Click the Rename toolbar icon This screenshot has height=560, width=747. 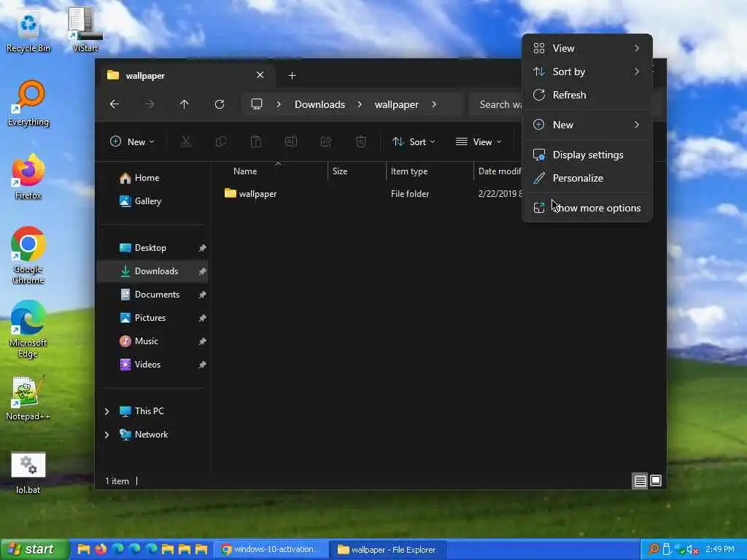291,141
